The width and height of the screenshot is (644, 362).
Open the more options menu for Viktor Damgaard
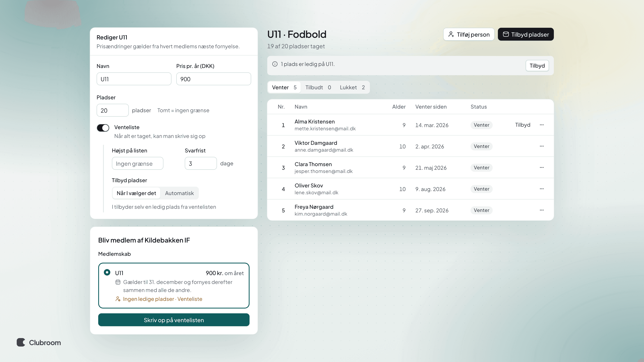(542, 146)
